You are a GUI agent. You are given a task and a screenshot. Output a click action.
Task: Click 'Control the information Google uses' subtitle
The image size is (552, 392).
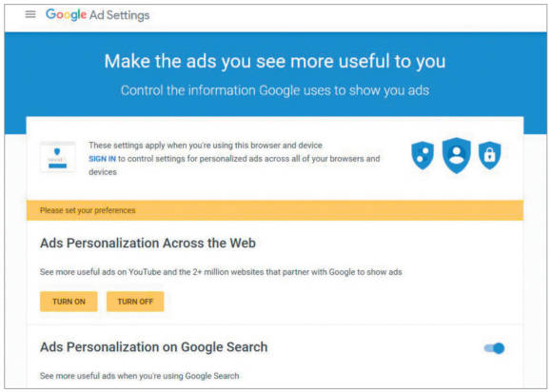pos(275,90)
